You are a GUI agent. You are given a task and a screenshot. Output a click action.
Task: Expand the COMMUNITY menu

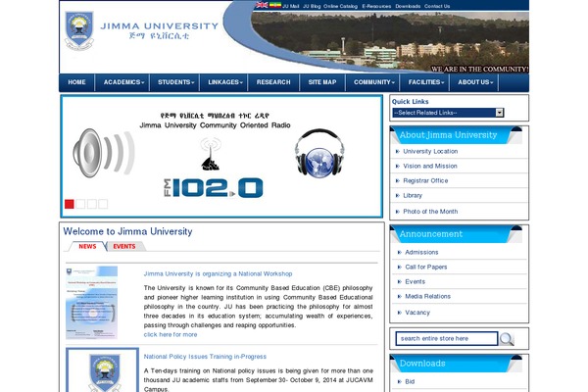click(374, 82)
